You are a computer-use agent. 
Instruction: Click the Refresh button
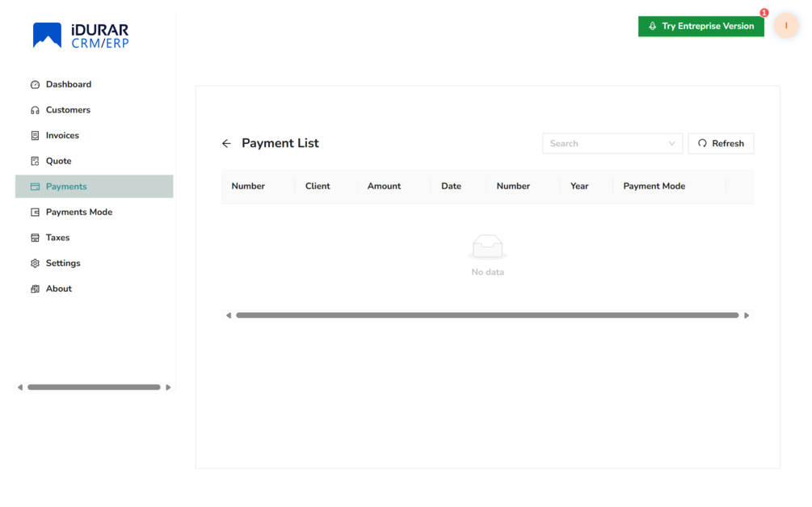pyautogui.click(x=721, y=144)
